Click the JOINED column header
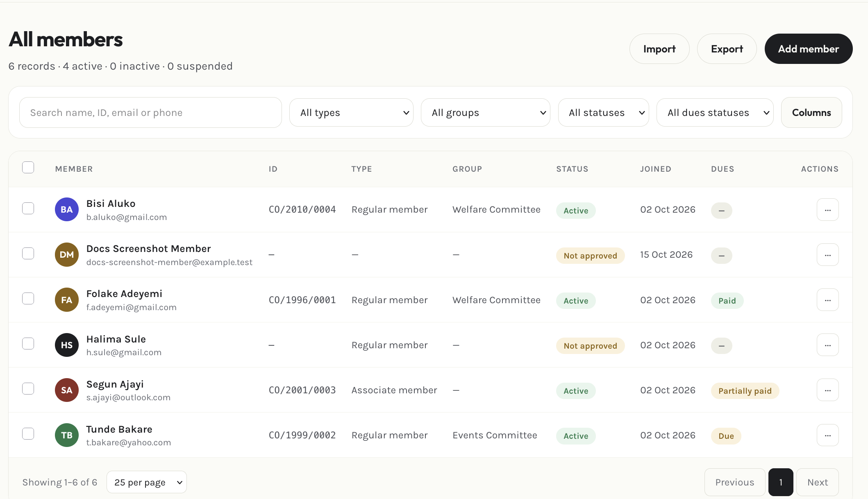Viewport: 868px width, 499px height. coord(656,169)
